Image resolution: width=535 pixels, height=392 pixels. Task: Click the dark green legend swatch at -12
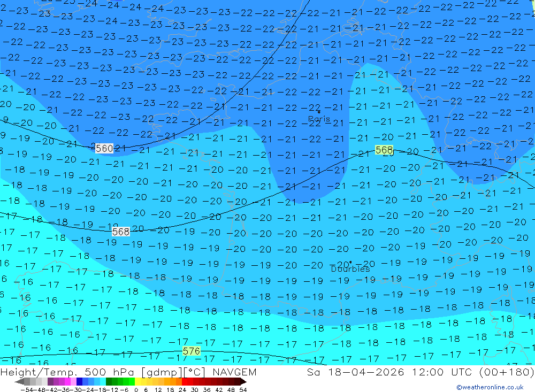pos(109,381)
